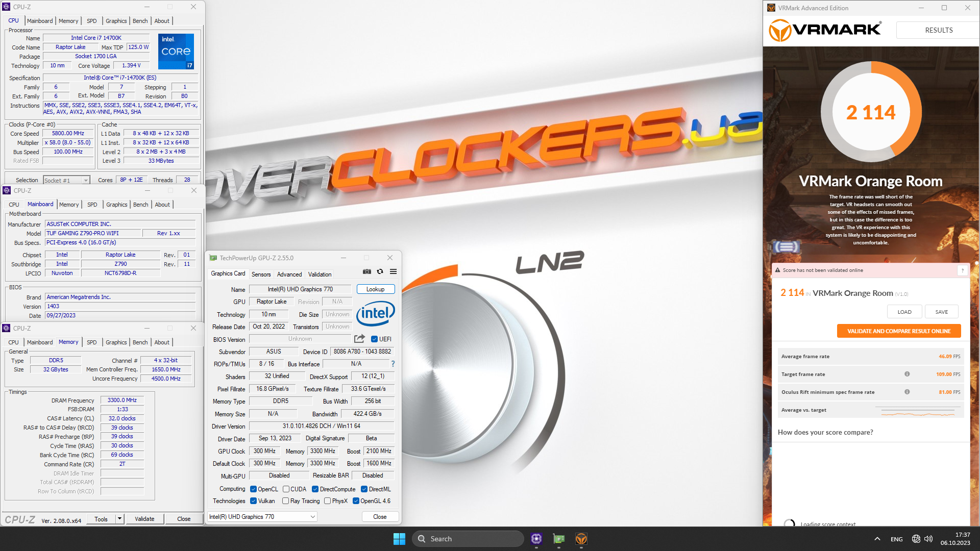Open the Socket #1 selection dropdown
Viewport: 980px width, 551px height.
[x=66, y=180]
